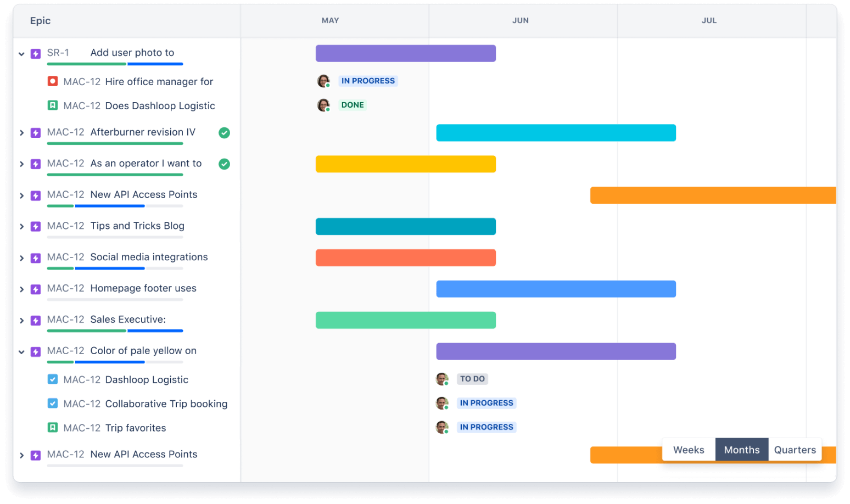This screenshot has height=504, width=850.
Task: Select the red bug icon for Hire office manager
Action: 52,81
